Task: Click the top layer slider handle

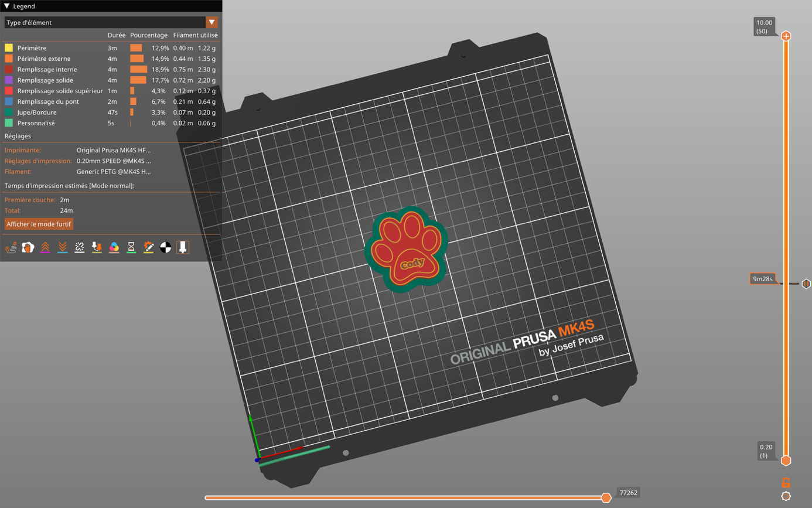Action: [x=786, y=36]
